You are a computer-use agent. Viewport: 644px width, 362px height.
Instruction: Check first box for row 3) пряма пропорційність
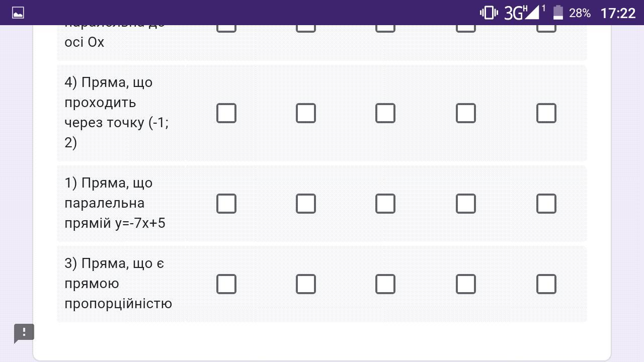click(226, 284)
